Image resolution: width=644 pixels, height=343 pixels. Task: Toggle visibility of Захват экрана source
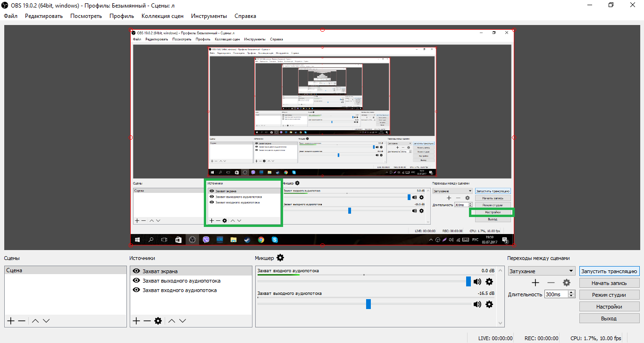tap(136, 271)
